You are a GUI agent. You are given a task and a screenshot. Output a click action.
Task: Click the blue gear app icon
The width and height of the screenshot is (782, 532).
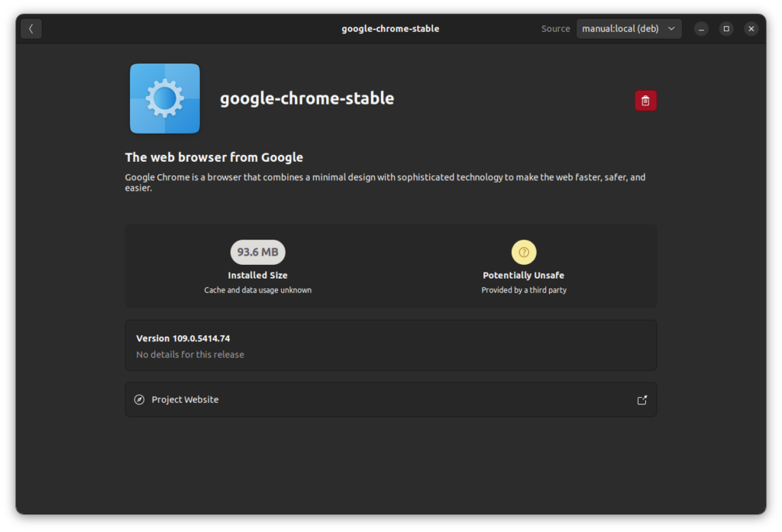[x=165, y=98]
